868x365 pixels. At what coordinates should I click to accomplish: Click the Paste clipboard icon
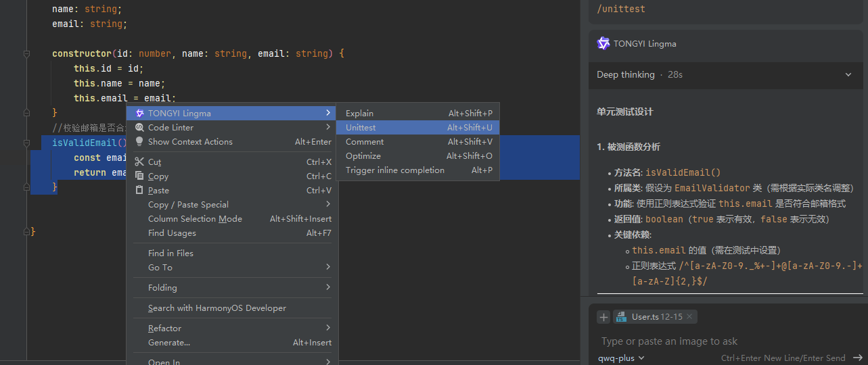tap(139, 190)
